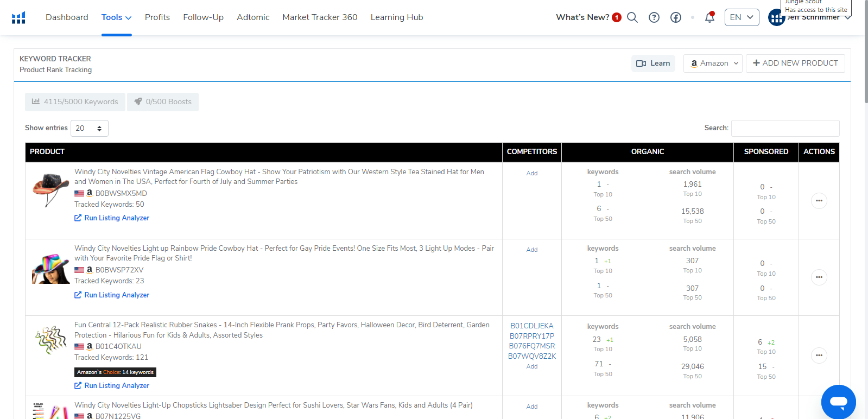Change the Show entries count dropdown
Screen dimensions: 868x419
pyautogui.click(x=90, y=129)
